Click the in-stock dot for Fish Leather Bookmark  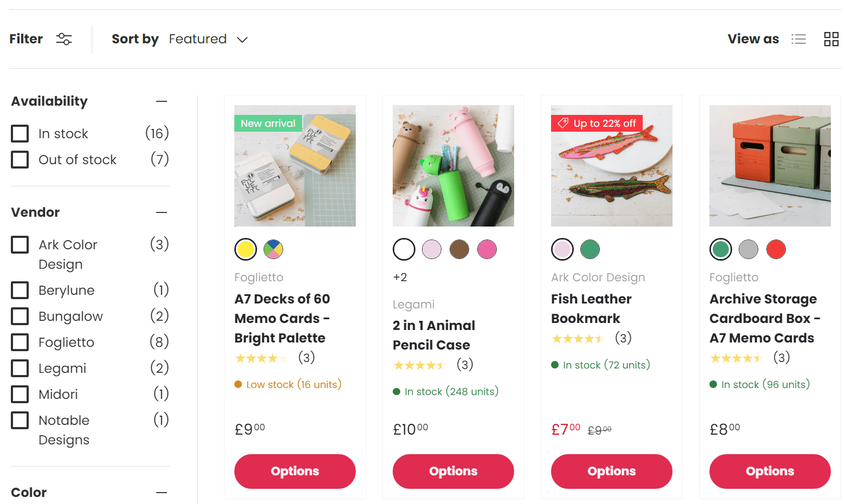pos(554,365)
